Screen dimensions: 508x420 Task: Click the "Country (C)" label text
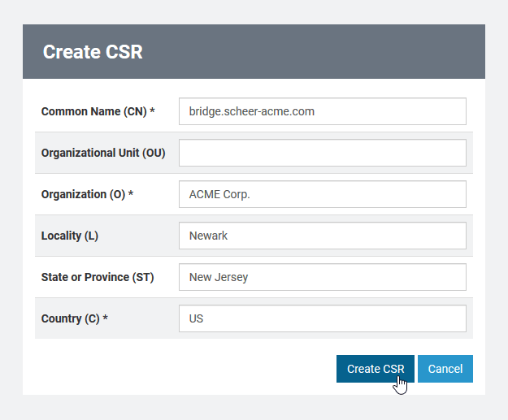coord(71,318)
